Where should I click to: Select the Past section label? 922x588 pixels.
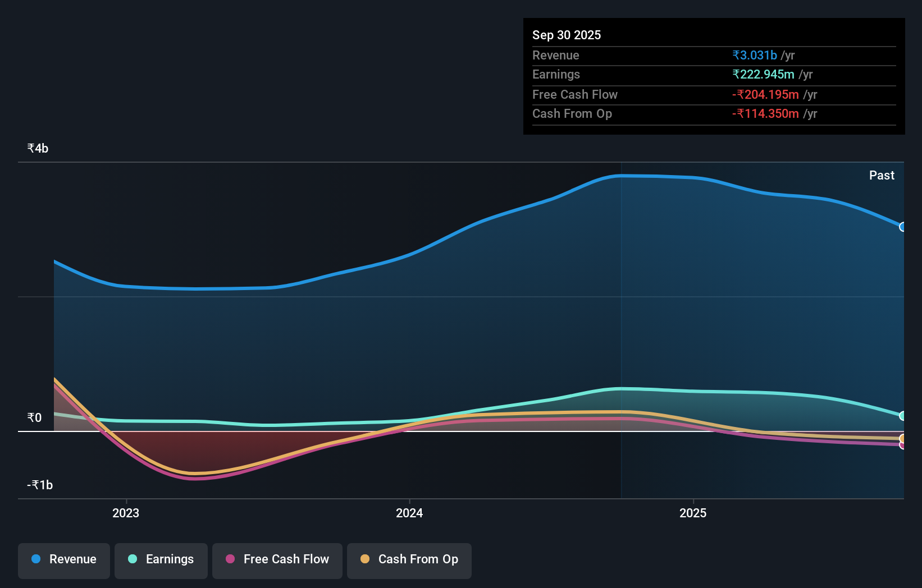pos(882,175)
